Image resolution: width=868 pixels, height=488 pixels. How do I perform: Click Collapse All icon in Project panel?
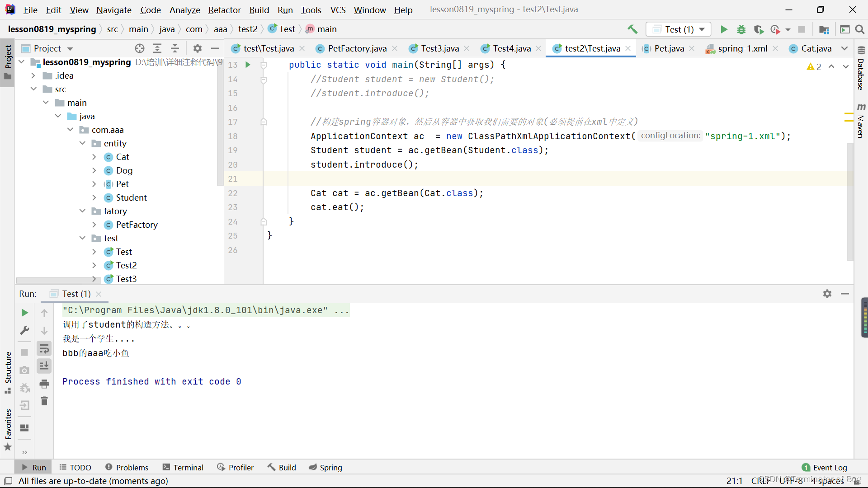click(x=175, y=48)
